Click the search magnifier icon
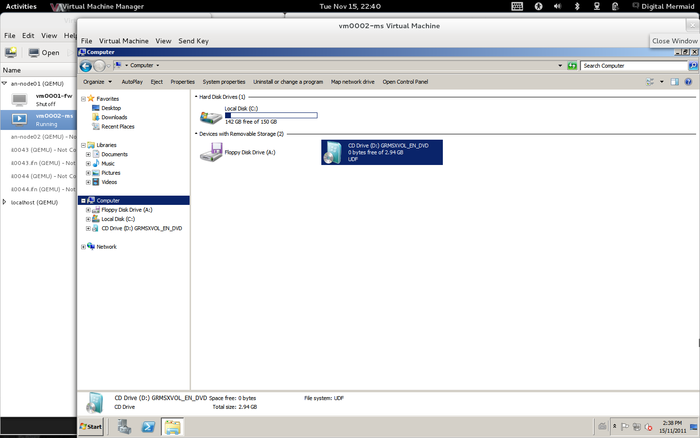The width and height of the screenshot is (700, 438). (692, 66)
